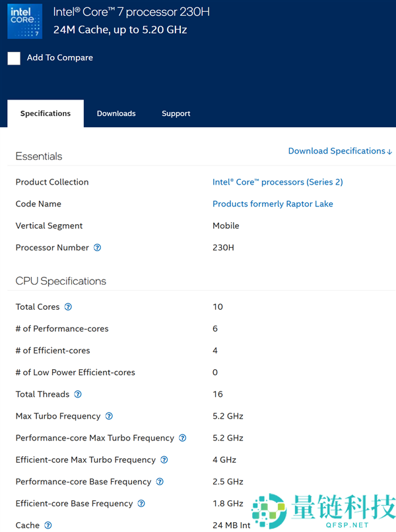
Task: Click help icon next to Total Threads
Action: pyautogui.click(x=78, y=394)
